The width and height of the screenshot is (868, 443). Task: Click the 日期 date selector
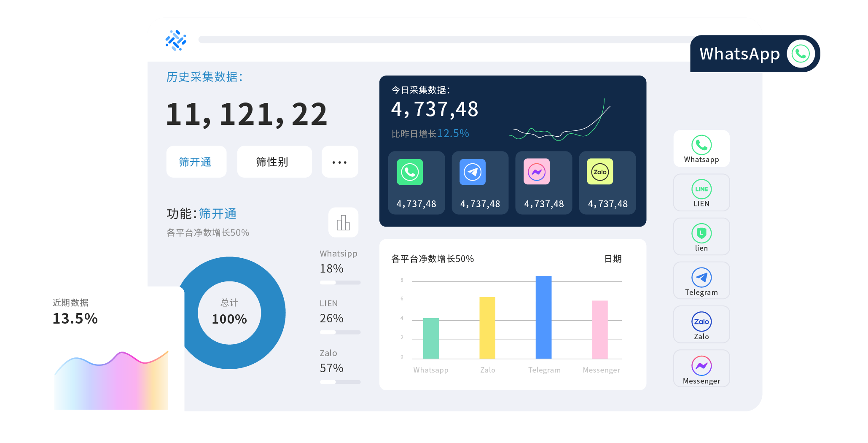(613, 259)
